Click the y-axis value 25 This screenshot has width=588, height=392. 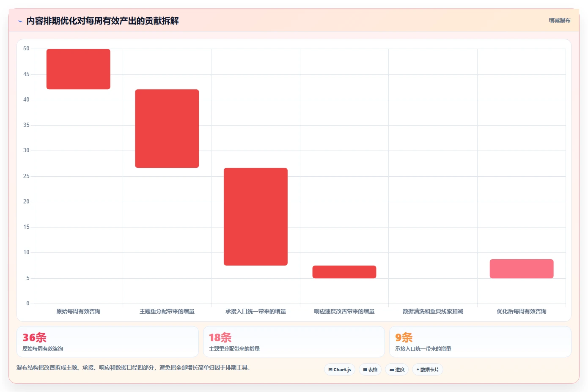[x=26, y=176]
